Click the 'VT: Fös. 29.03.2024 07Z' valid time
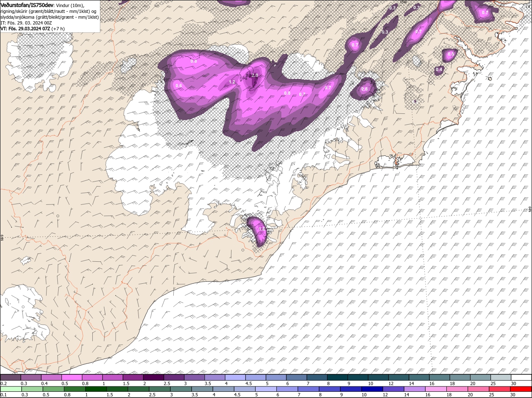The height and width of the screenshot is (398, 532). point(25,29)
